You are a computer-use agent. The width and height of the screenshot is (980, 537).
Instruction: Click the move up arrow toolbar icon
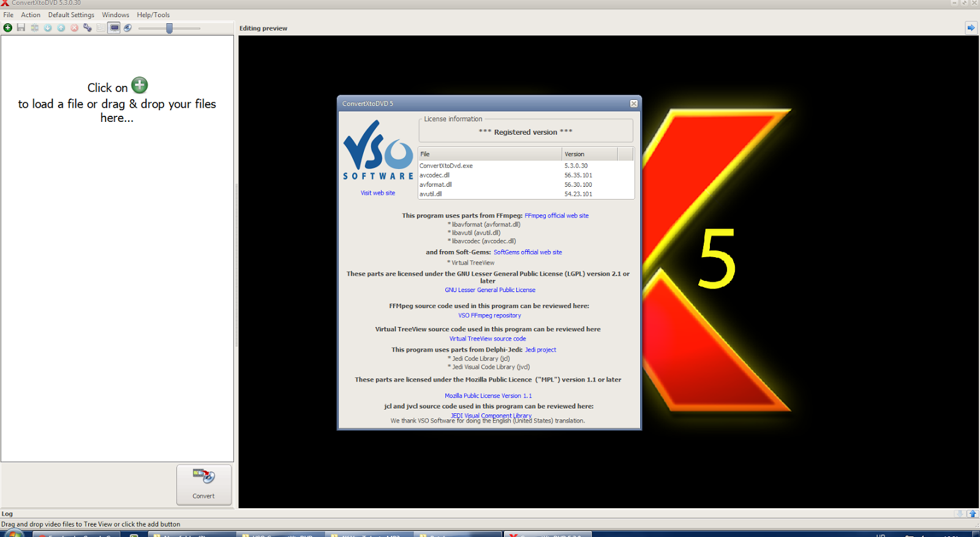pyautogui.click(x=61, y=28)
